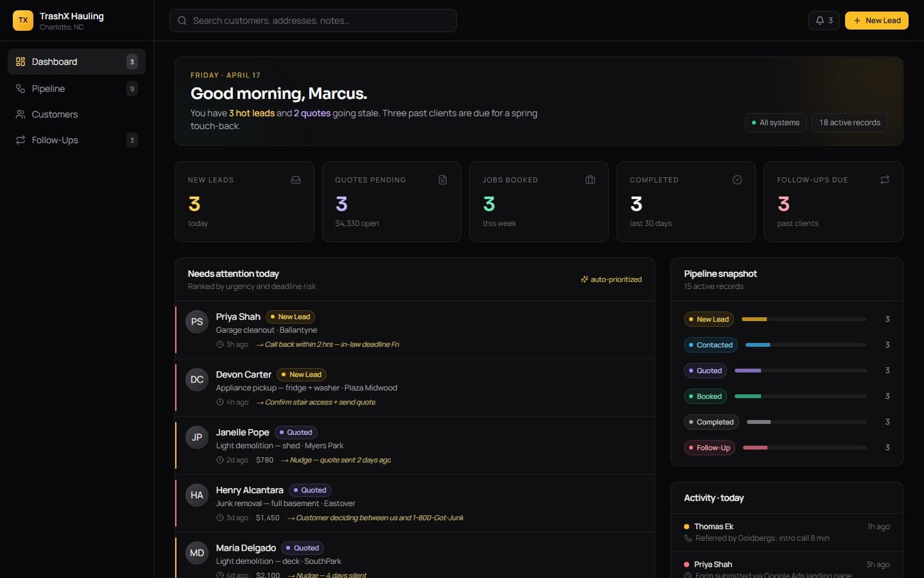Image resolution: width=924 pixels, height=578 pixels.
Task: Click the inbox icon on New Leads card
Action: coord(296,180)
